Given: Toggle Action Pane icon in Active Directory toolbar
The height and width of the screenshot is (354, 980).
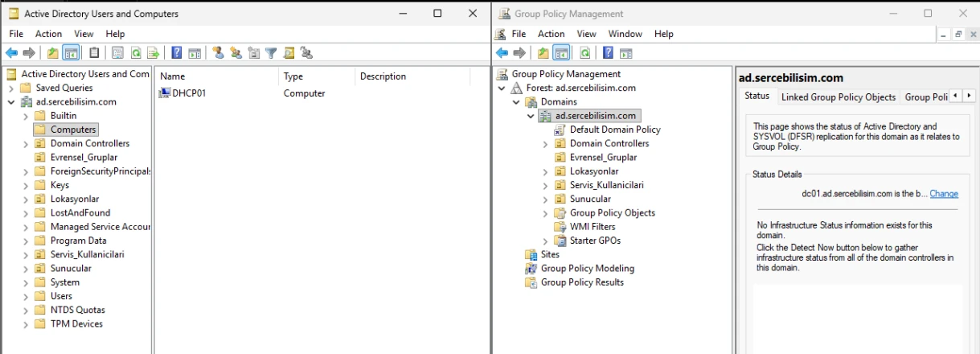Looking at the screenshot, I should (195, 53).
